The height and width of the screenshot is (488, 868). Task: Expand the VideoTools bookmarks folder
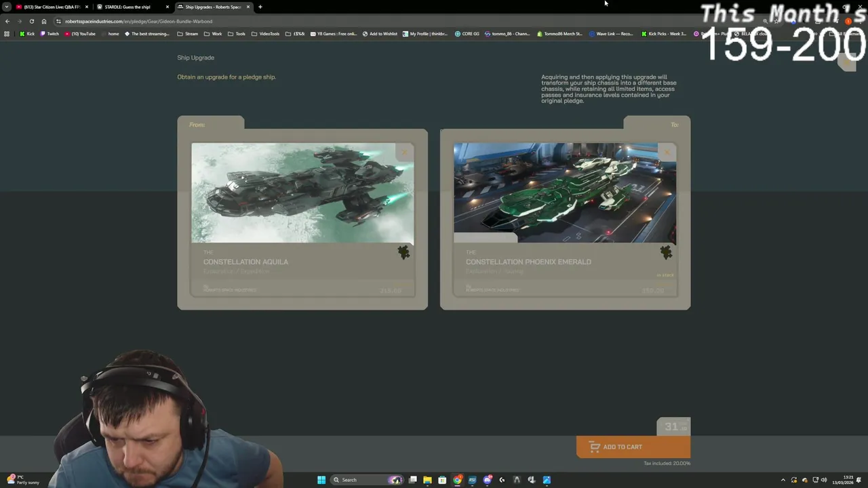265,33
